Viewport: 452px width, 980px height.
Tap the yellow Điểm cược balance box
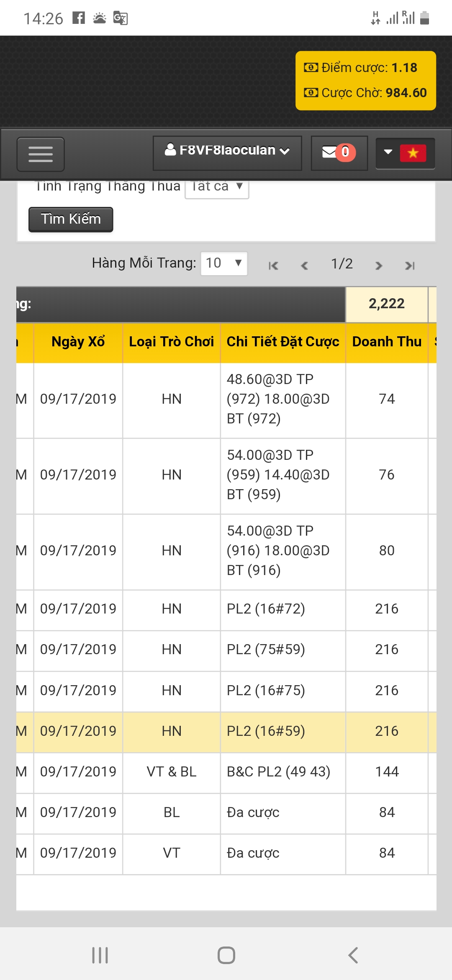point(366,80)
